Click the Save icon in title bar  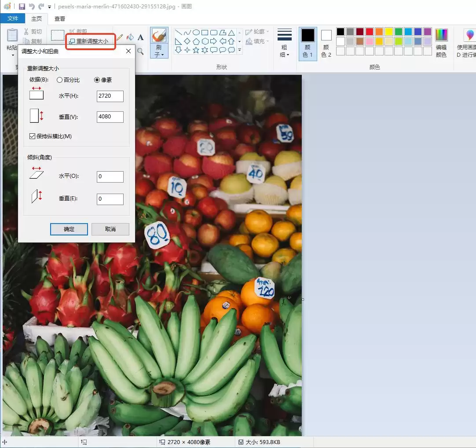(22, 7)
